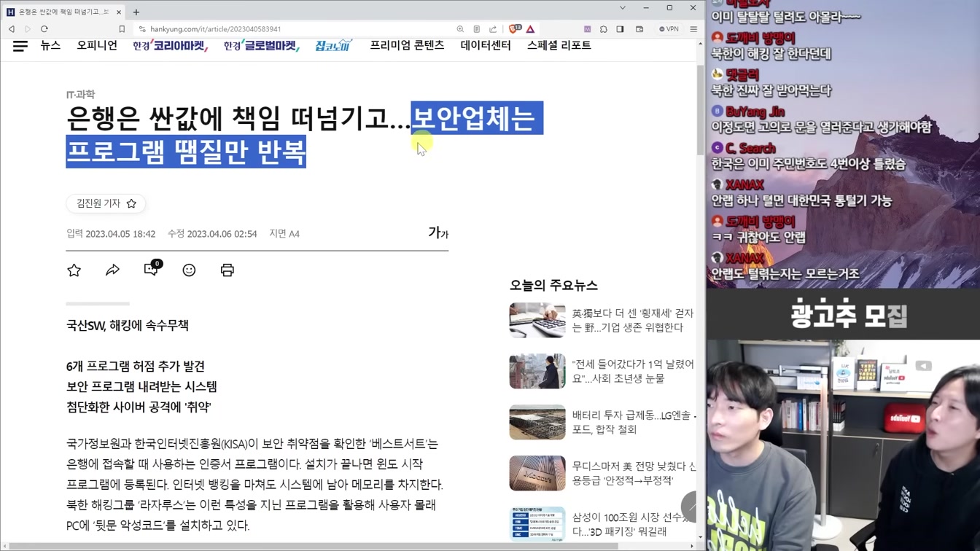Viewport: 980px width, 551px height.
Task: Print the article with the printer icon
Action: [x=227, y=270]
